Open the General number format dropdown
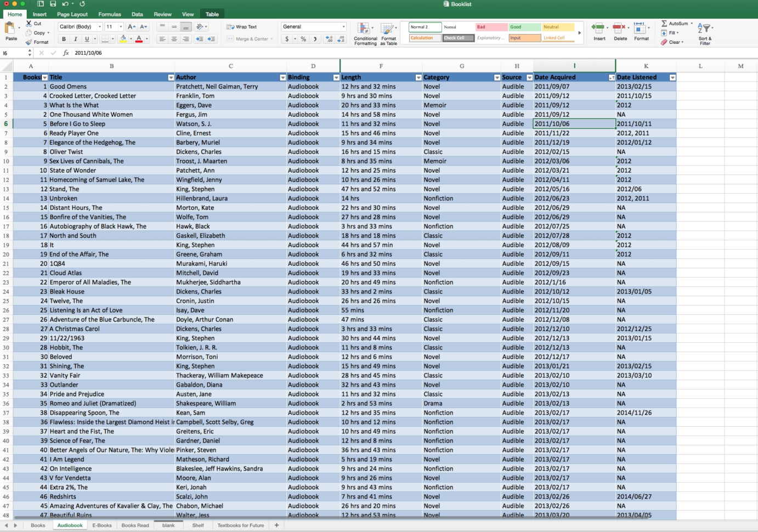The height and width of the screenshot is (532, 758). pos(344,26)
